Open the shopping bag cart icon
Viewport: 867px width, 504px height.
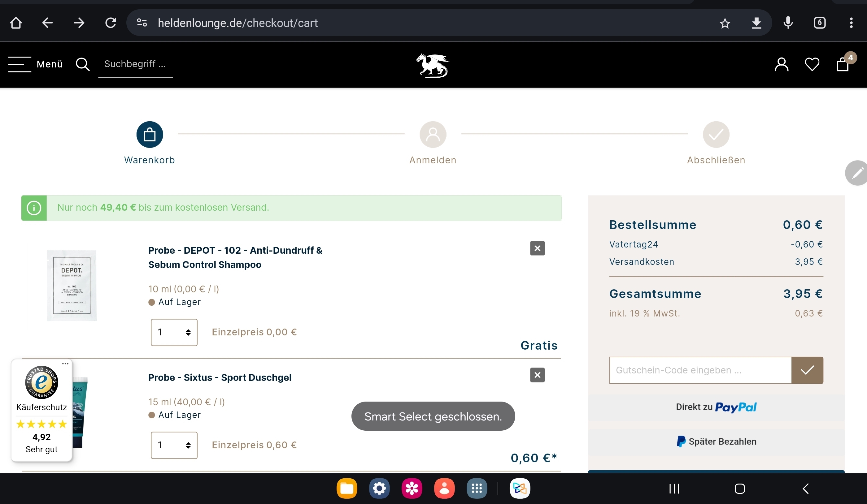843,64
